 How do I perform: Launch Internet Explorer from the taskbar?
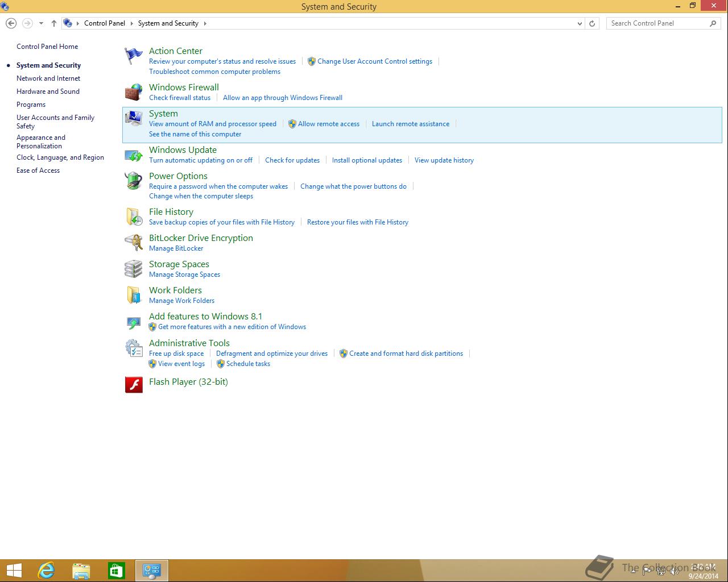click(46, 571)
